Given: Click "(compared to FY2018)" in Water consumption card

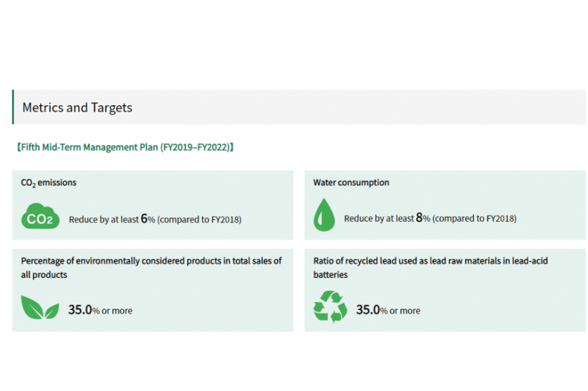Looking at the screenshot, I should [474, 218].
